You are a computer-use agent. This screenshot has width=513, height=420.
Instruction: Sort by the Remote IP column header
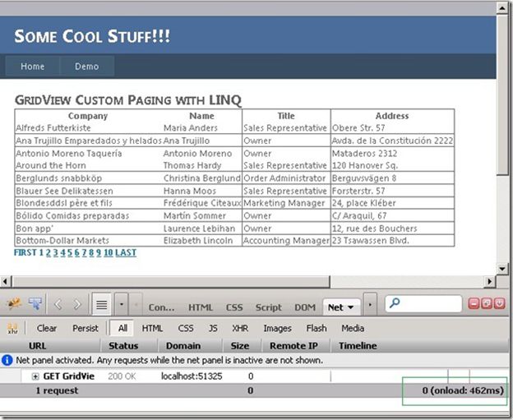point(296,346)
